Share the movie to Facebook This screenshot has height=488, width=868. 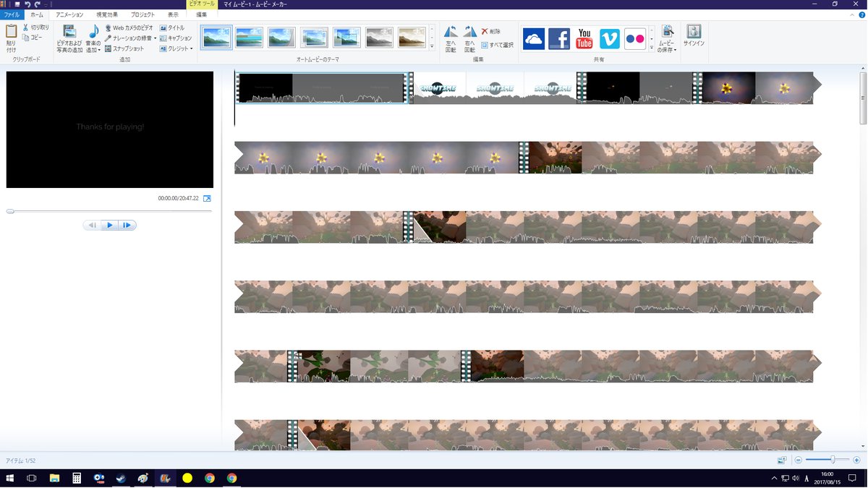pos(559,38)
